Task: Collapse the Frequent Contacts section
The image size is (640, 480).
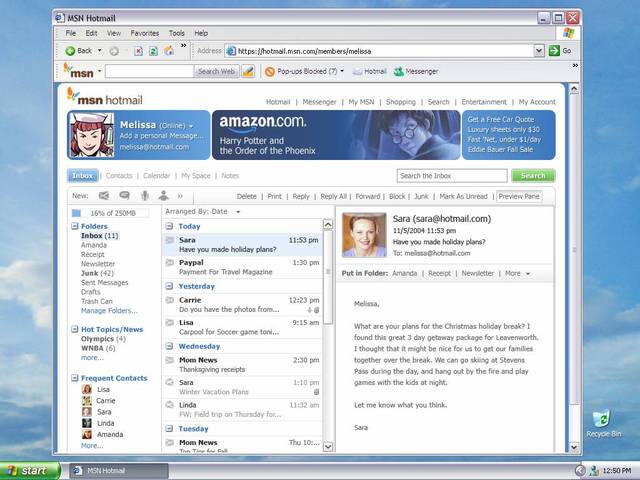Action: [x=75, y=378]
